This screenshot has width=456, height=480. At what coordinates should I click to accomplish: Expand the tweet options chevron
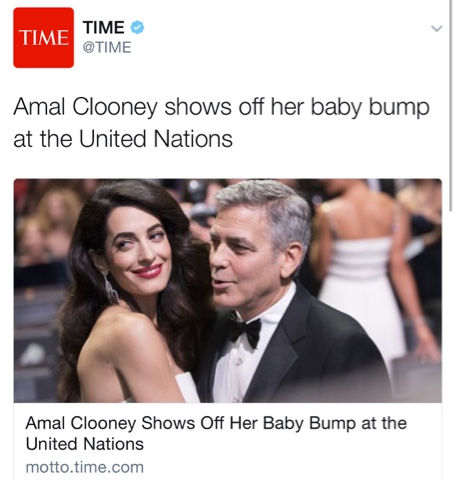pyautogui.click(x=436, y=29)
